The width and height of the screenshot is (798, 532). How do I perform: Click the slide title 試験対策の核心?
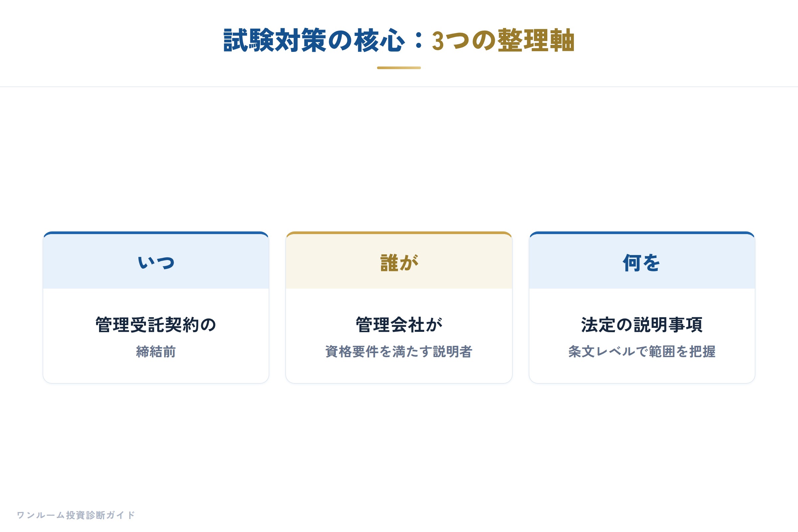coord(314,41)
